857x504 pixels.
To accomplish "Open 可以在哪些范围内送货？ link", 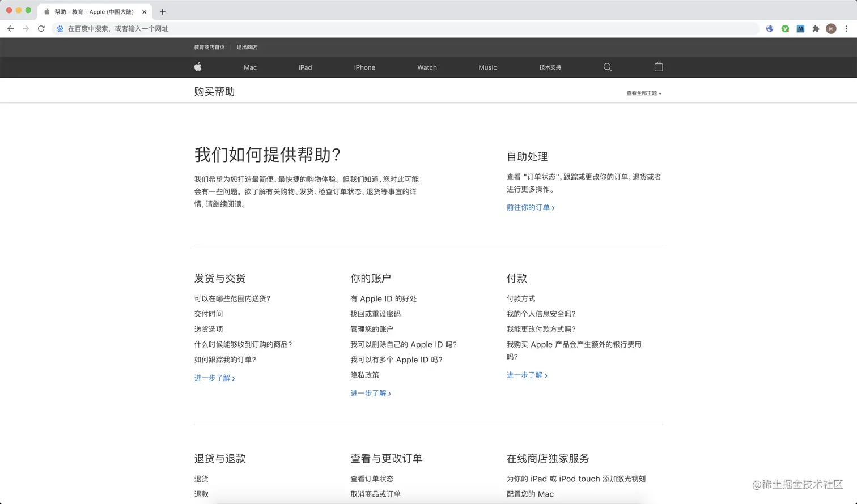I will point(232,299).
